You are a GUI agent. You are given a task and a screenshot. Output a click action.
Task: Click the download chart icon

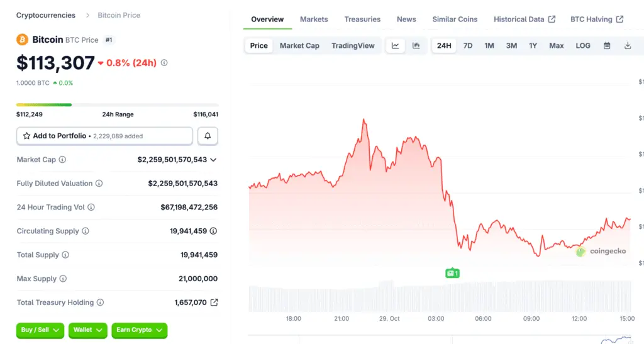627,45
